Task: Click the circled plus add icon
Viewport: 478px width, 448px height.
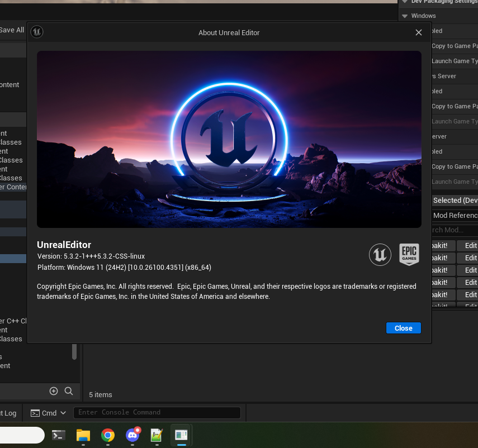Action: tap(54, 391)
